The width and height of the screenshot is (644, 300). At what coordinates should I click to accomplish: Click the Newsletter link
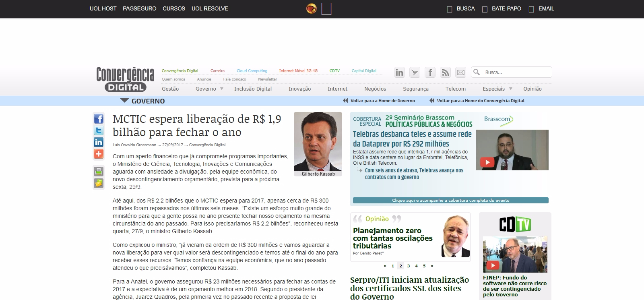(x=268, y=79)
